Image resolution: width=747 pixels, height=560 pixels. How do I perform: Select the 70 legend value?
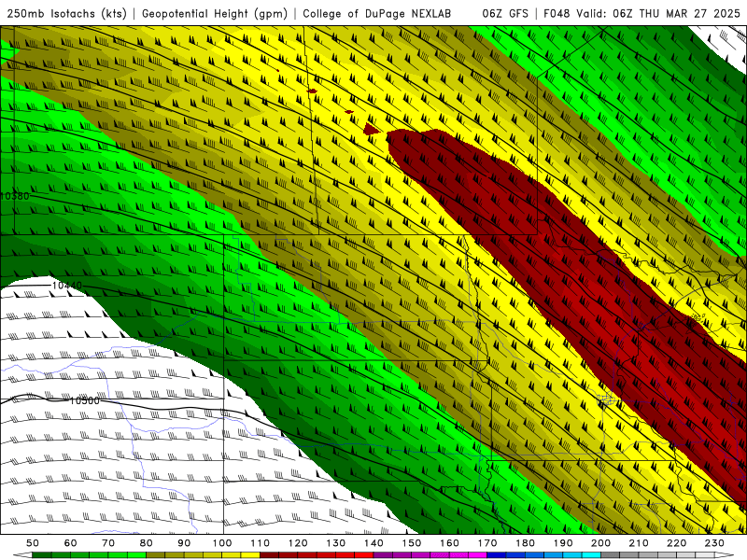pyautogui.click(x=108, y=543)
